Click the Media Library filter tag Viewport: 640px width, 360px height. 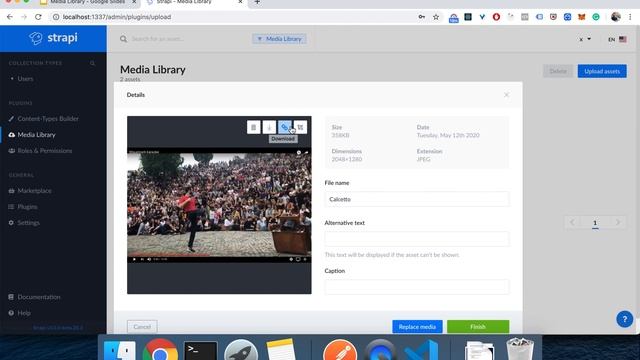coord(280,39)
